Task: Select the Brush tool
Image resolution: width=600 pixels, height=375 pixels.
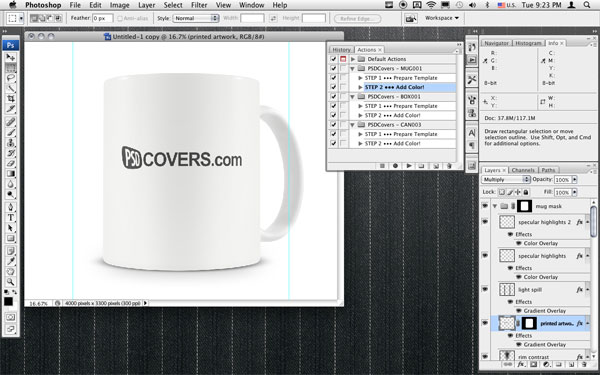Action: [x=10, y=132]
